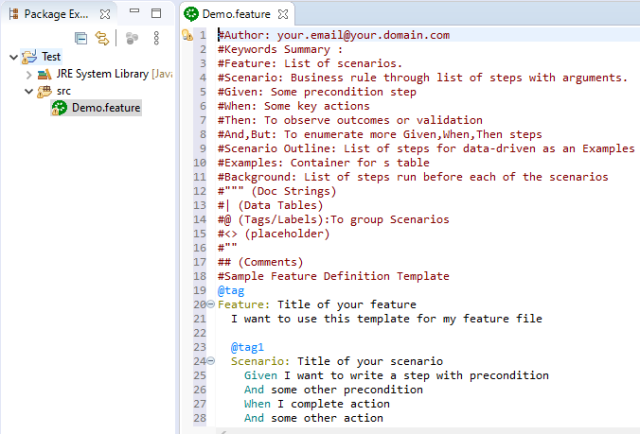Click '#<> (placeholder)' line
This screenshot has width=640, height=434.
(x=273, y=234)
